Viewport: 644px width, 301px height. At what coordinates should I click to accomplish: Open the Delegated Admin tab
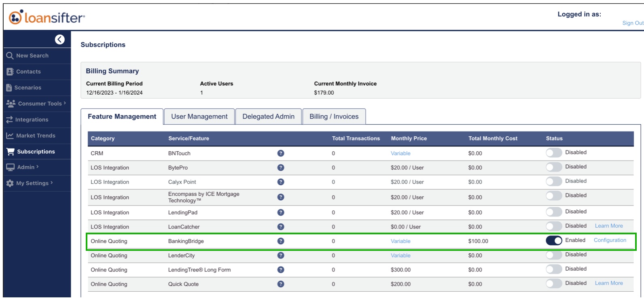click(x=269, y=117)
